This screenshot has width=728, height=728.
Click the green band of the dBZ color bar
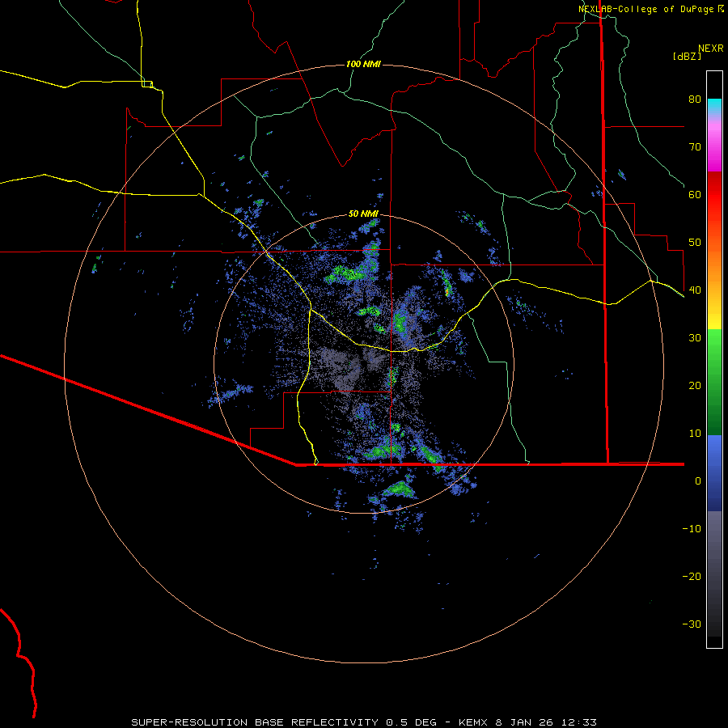click(x=714, y=382)
